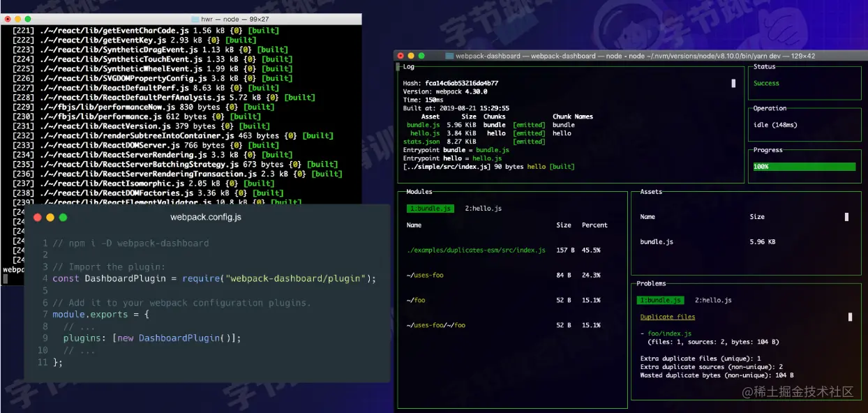Viewport: 868px width, 413px height.
Task: Click the const DashboardPlugin require line
Action: coord(214,278)
